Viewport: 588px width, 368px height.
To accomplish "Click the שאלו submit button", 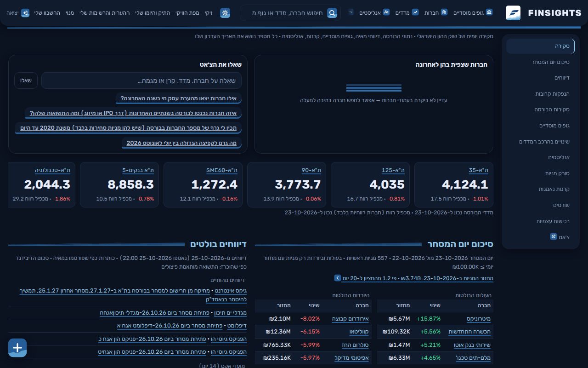I will [x=26, y=80].
